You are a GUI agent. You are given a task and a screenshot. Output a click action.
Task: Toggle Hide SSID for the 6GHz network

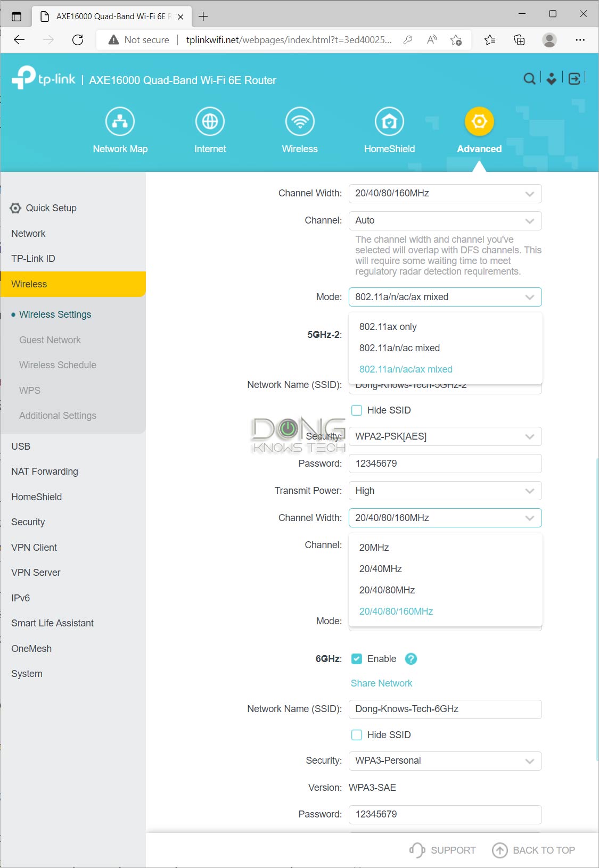(x=357, y=735)
